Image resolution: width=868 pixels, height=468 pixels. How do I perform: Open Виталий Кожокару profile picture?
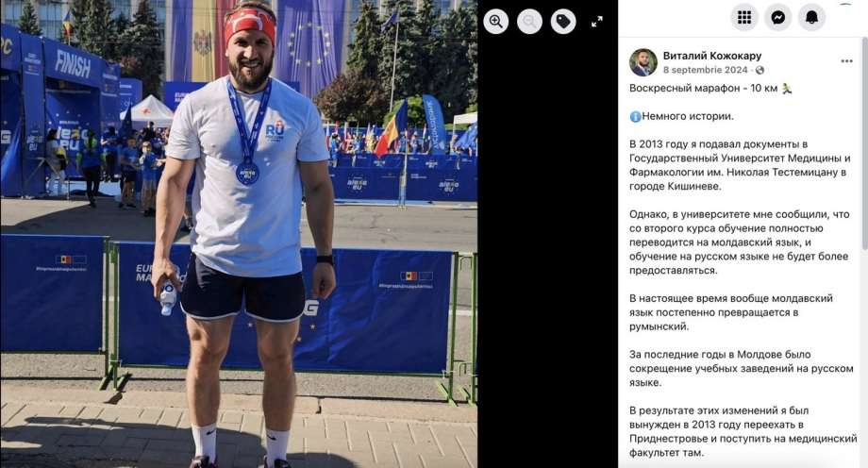[643, 62]
